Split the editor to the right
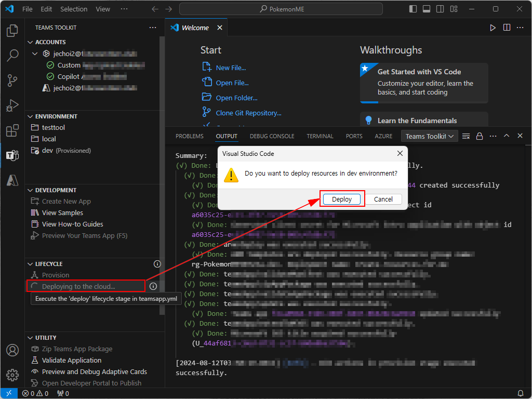 pos(507,28)
